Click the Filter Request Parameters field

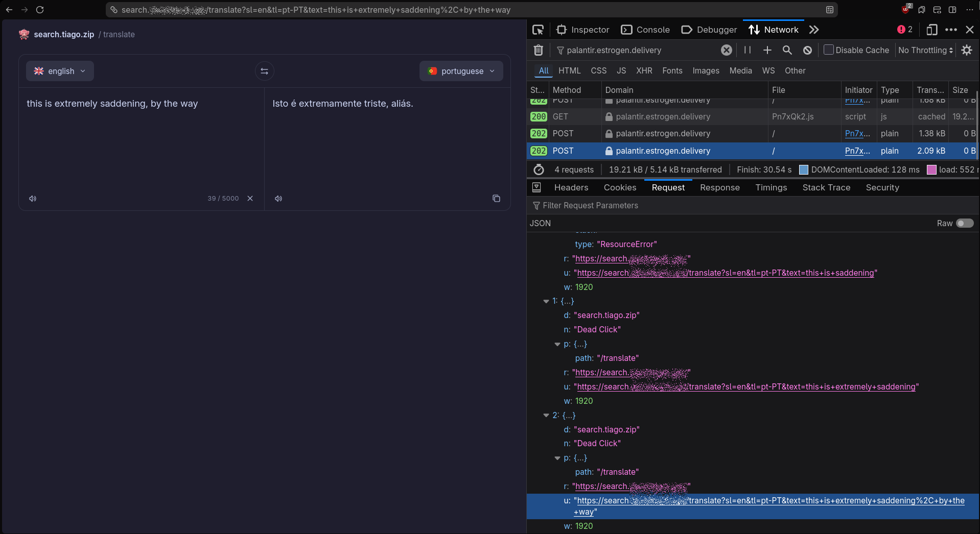tap(753, 205)
